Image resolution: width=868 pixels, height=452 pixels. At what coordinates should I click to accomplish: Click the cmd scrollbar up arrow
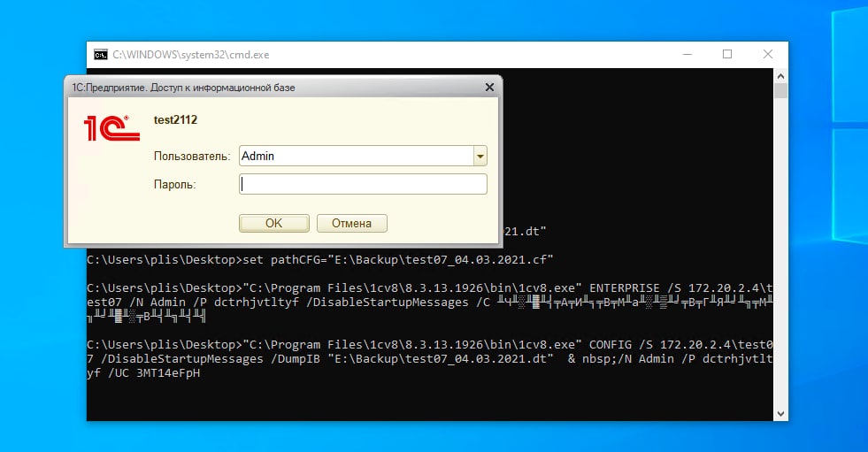pyautogui.click(x=780, y=76)
